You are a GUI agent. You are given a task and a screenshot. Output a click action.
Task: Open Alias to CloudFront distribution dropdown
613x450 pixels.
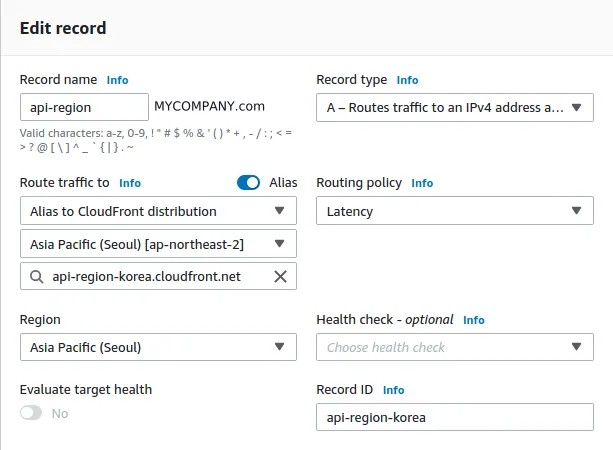click(158, 211)
